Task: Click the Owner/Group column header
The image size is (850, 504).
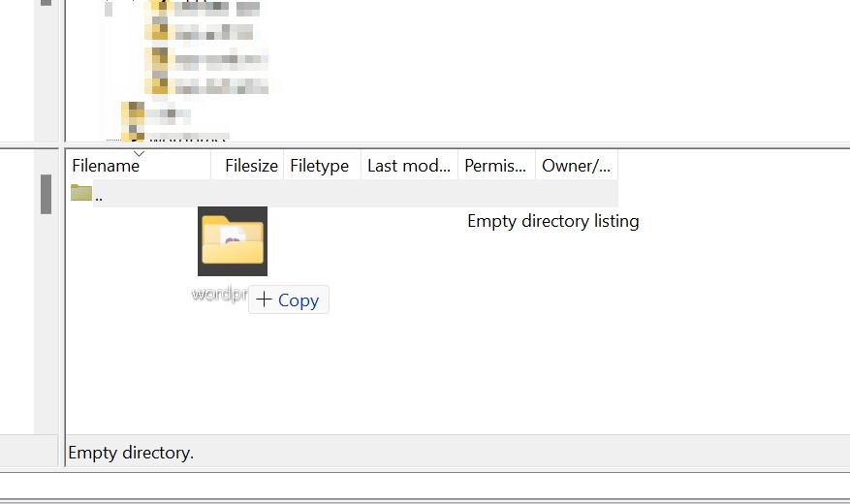Action: click(576, 166)
